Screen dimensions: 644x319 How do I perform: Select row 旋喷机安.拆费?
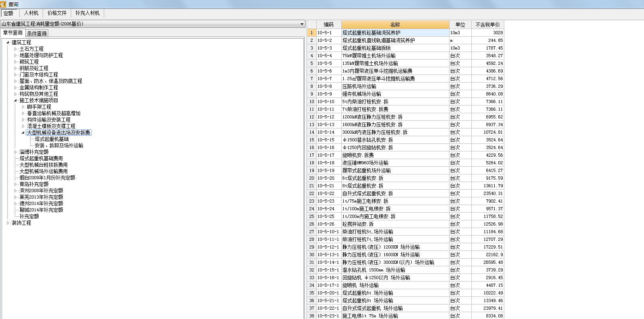pos(406,155)
